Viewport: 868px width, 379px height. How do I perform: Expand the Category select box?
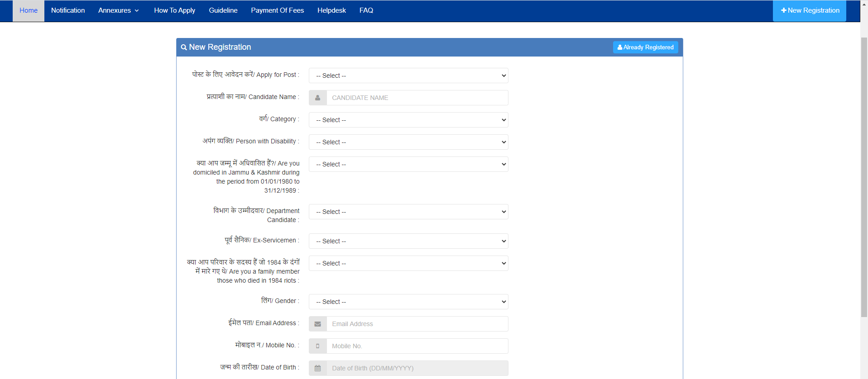pyautogui.click(x=408, y=120)
